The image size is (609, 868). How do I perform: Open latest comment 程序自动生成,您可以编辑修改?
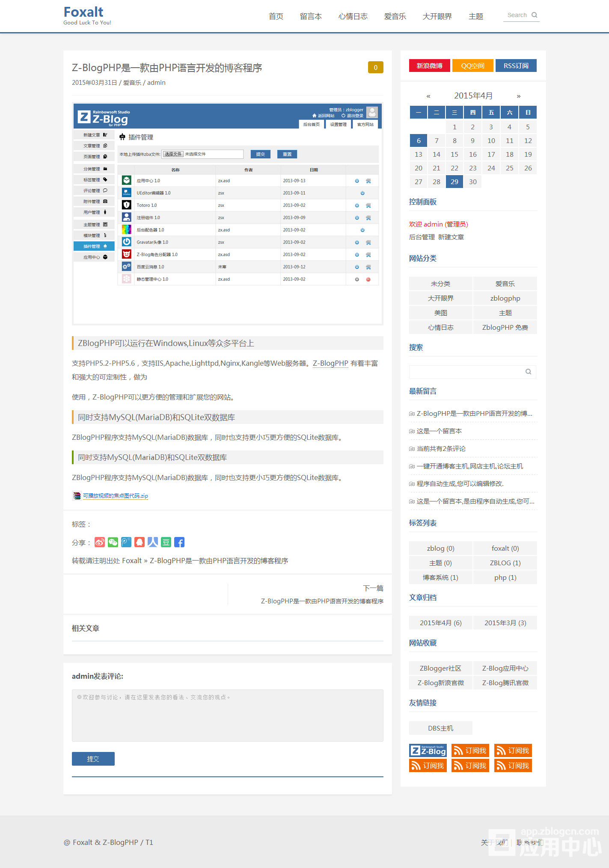click(x=460, y=484)
